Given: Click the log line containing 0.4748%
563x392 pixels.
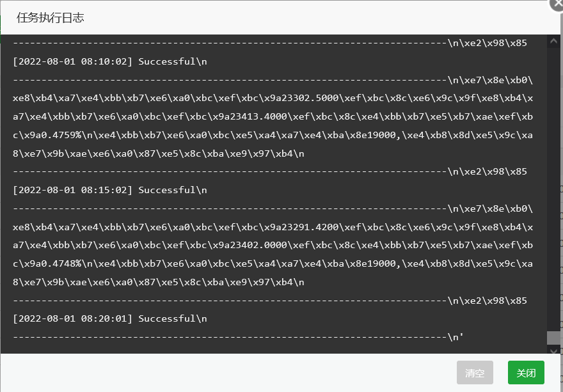Looking at the screenshot, I should tap(273, 263).
